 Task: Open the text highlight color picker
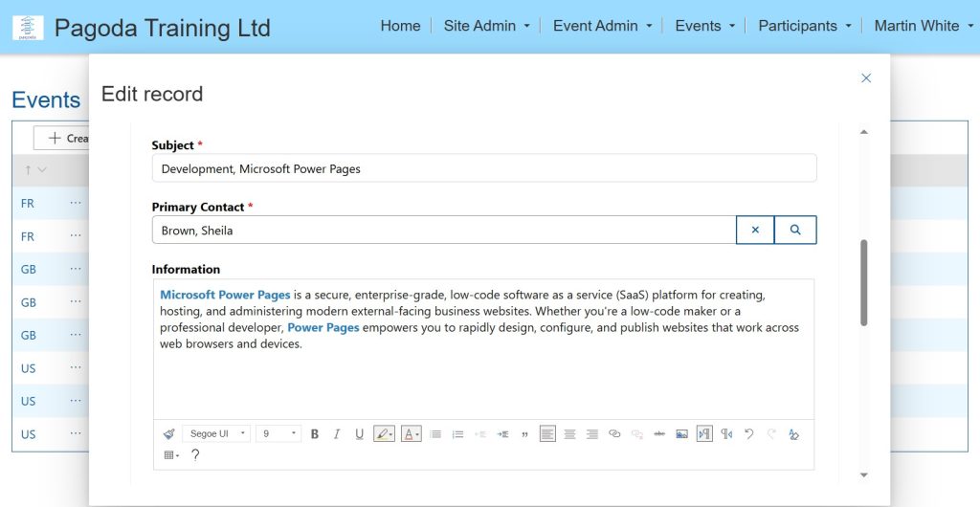[384, 434]
